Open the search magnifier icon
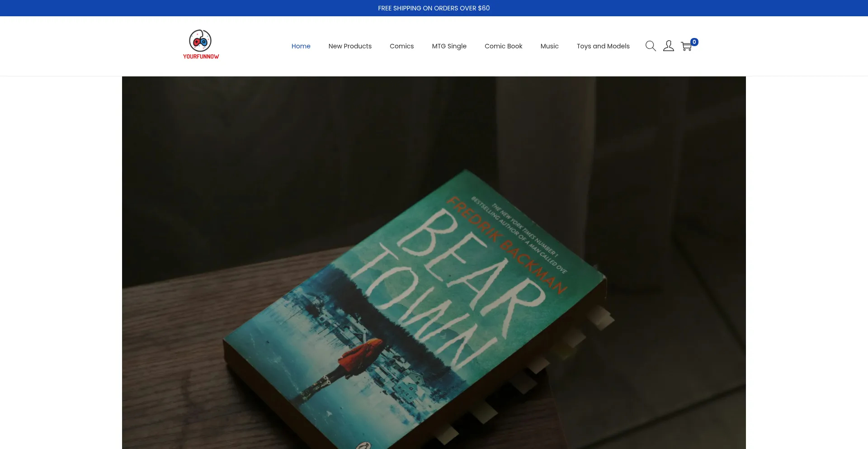The image size is (868, 449). click(x=651, y=46)
